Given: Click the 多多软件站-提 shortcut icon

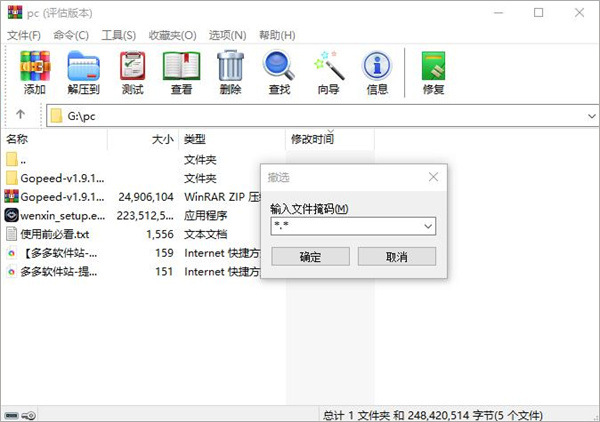Looking at the screenshot, I should pyautogui.click(x=11, y=271).
